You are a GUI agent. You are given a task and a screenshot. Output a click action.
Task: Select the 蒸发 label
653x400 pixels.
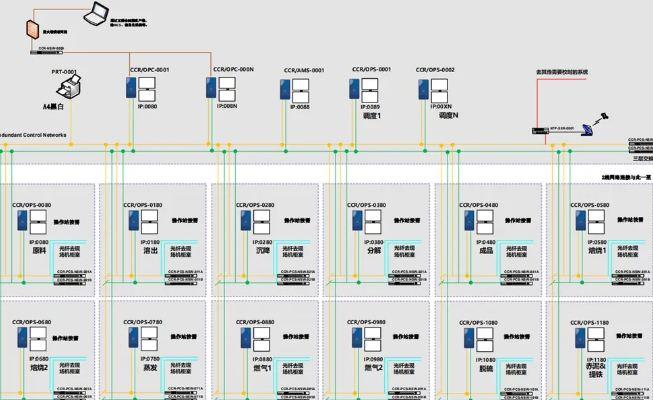point(150,368)
